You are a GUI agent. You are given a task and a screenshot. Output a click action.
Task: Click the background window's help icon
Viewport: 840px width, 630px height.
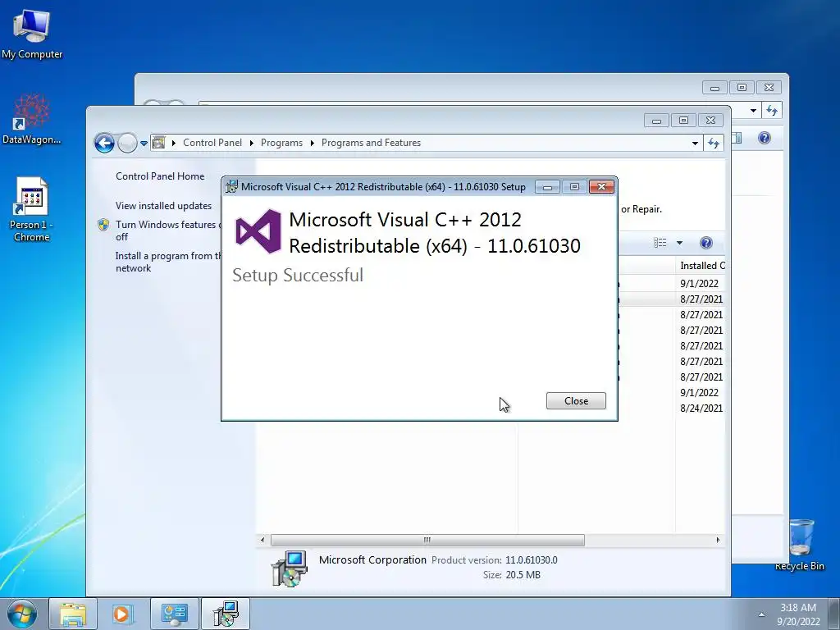coord(765,138)
